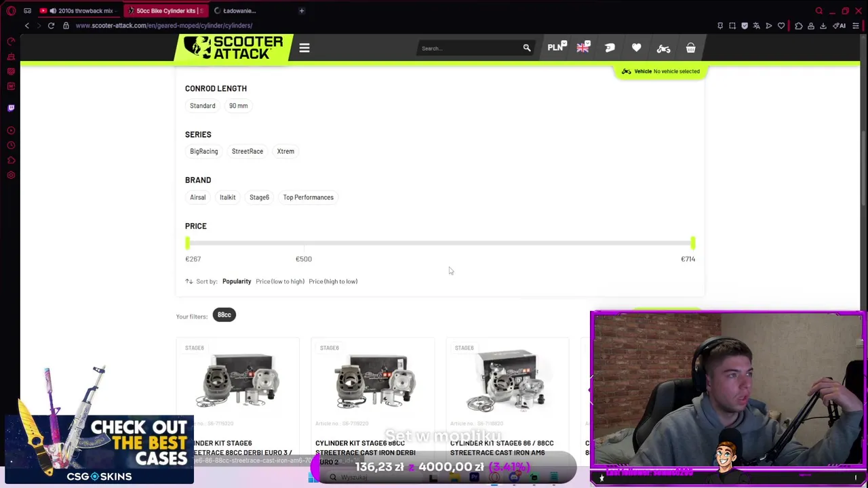Viewport: 868px width, 488px height.
Task: Open browser extensions cube icon
Action: [x=799, y=26]
